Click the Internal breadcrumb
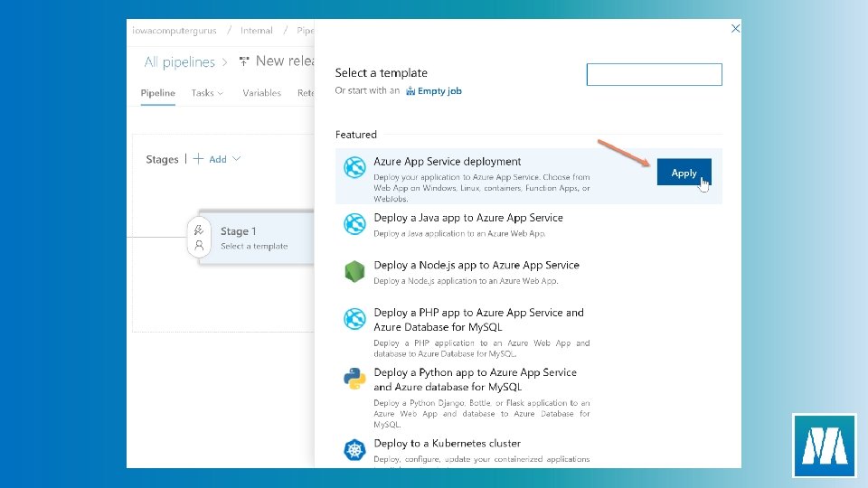 coord(256,31)
